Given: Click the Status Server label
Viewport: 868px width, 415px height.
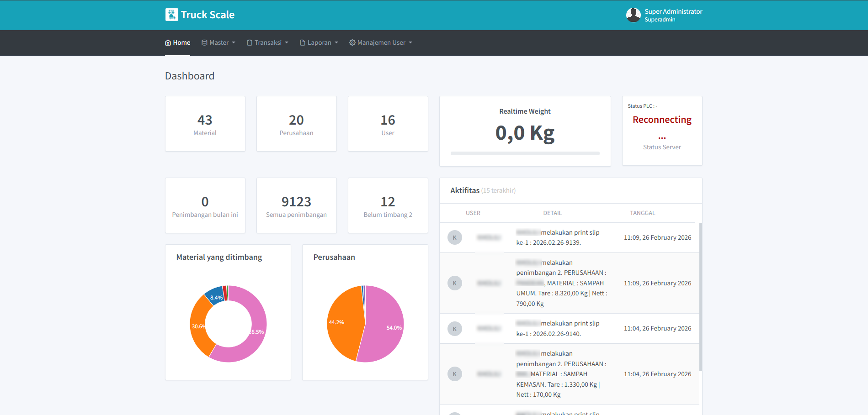Looking at the screenshot, I should [662, 147].
